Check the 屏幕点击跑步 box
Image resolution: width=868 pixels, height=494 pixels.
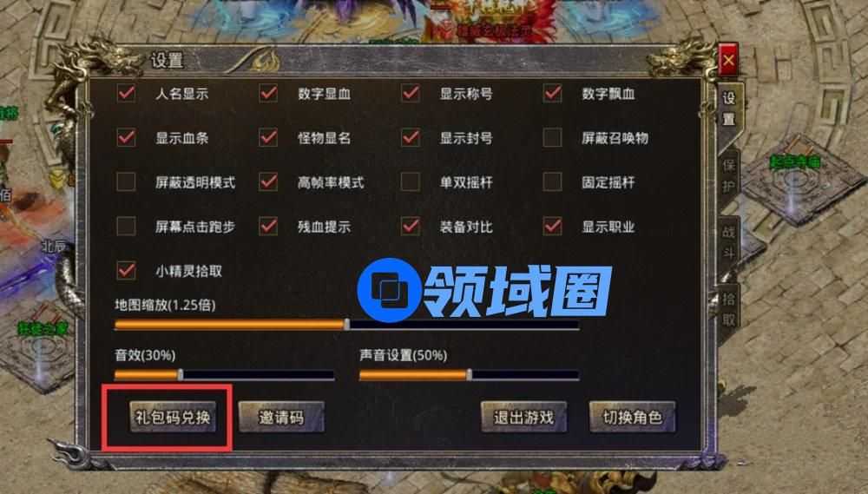[126, 226]
